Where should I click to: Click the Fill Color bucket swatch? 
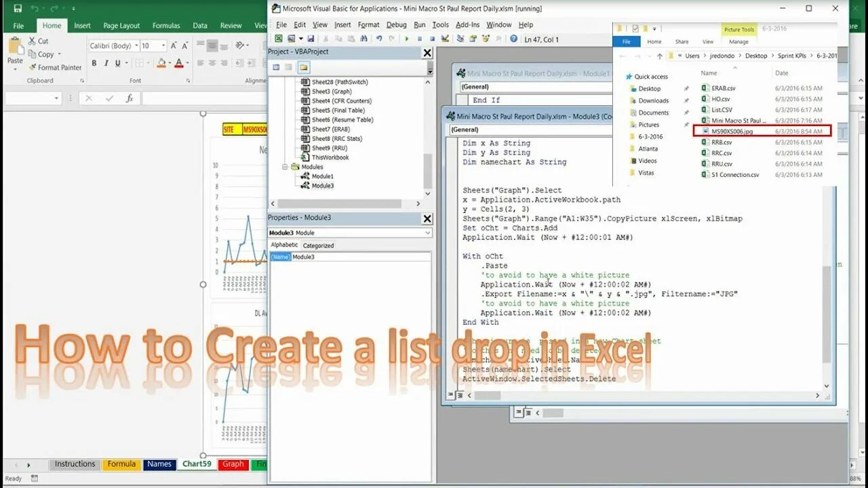pos(161,63)
